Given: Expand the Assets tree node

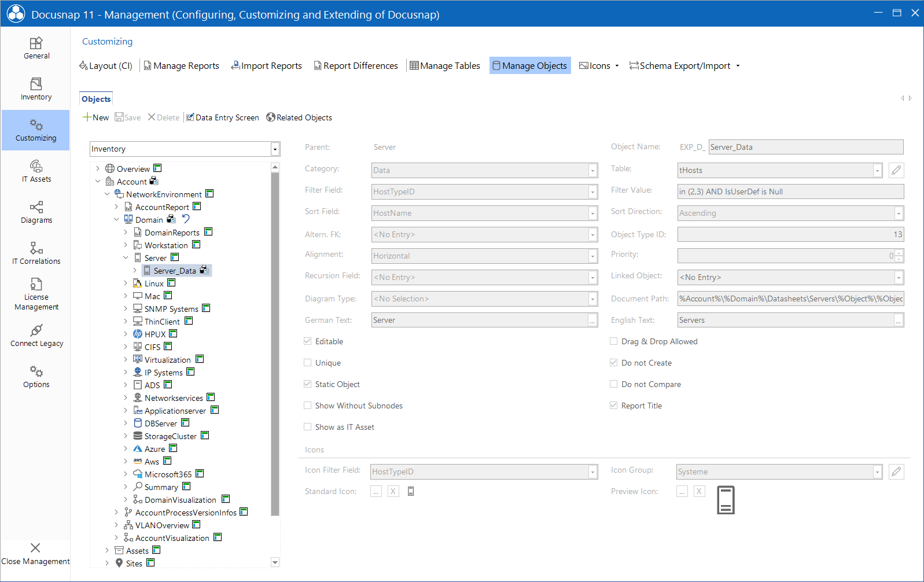Looking at the screenshot, I should (107, 551).
